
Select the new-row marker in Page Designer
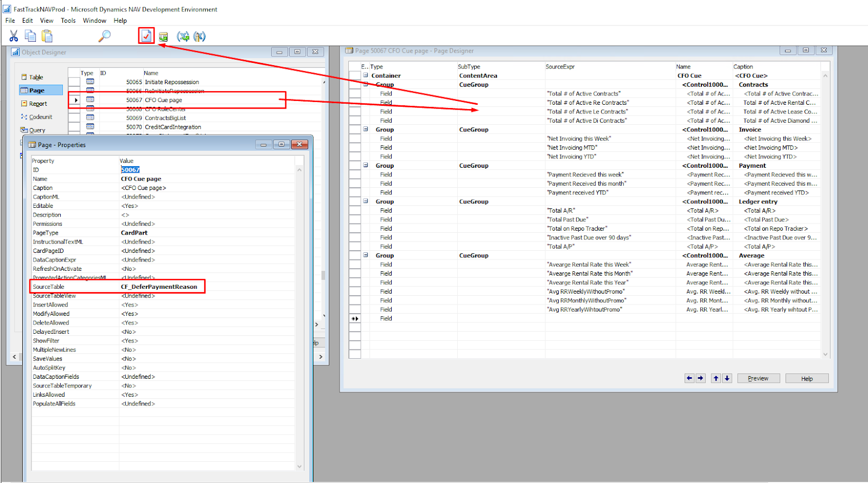[x=355, y=319]
